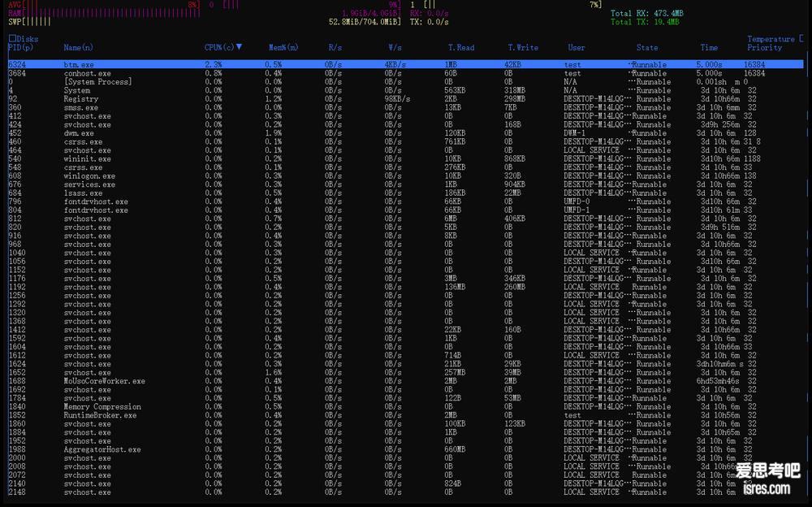
Task: Select the smss.exe process row
Action: [405, 107]
